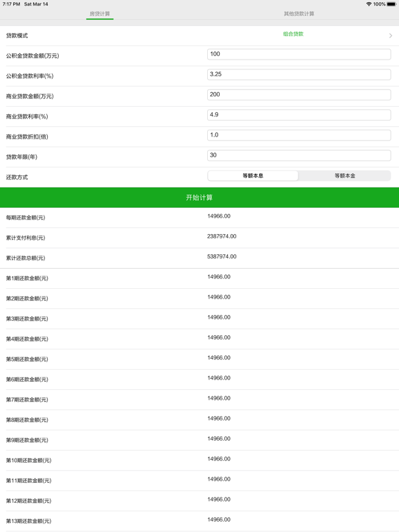Tap the battery icon in status bar

(x=391, y=4)
